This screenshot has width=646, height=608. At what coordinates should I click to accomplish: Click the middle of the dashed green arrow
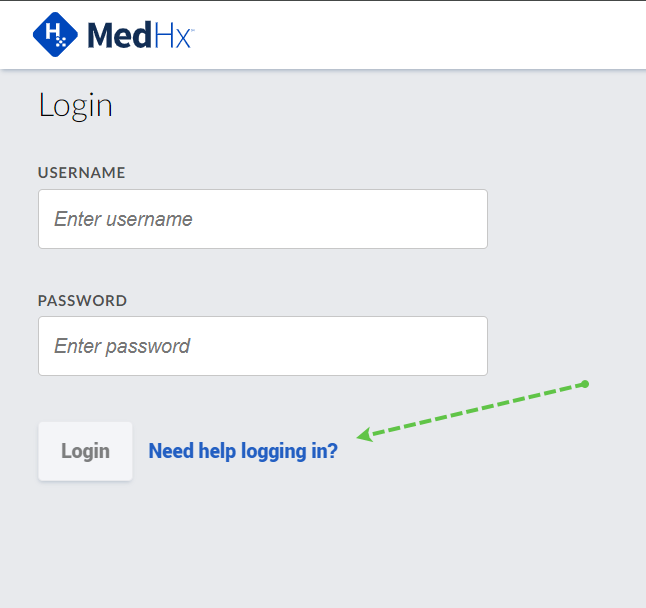pos(475,409)
